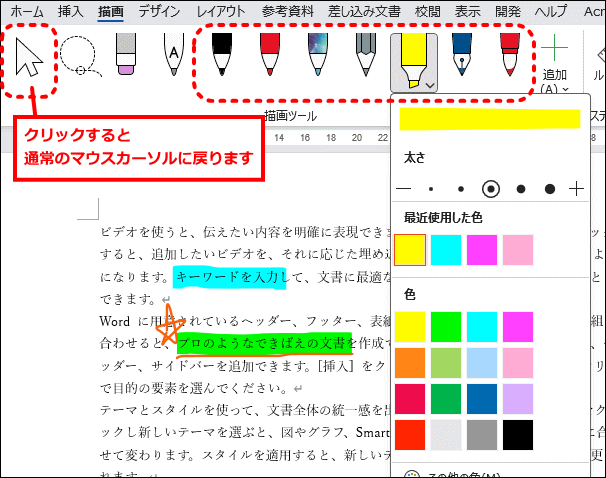The width and height of the screenshot is (606, 478).
Task: Open the yellow highlighter dropdown arrow
Action: (431, 85)
